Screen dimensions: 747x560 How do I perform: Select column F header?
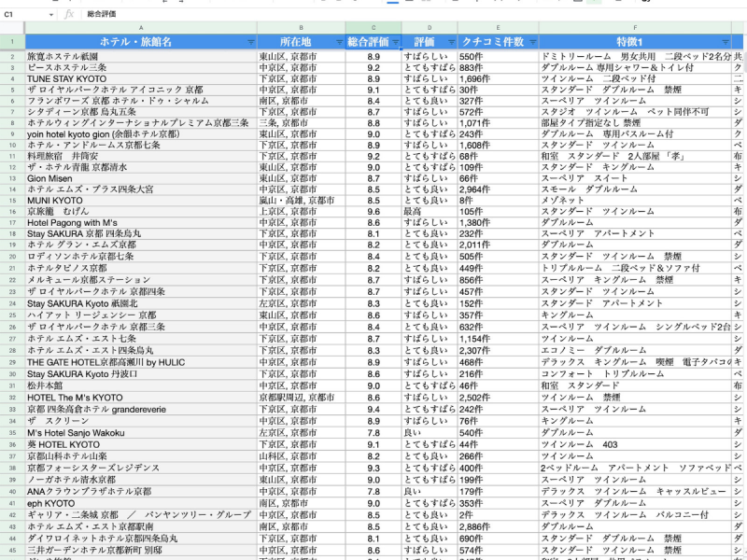click(635, 28)
